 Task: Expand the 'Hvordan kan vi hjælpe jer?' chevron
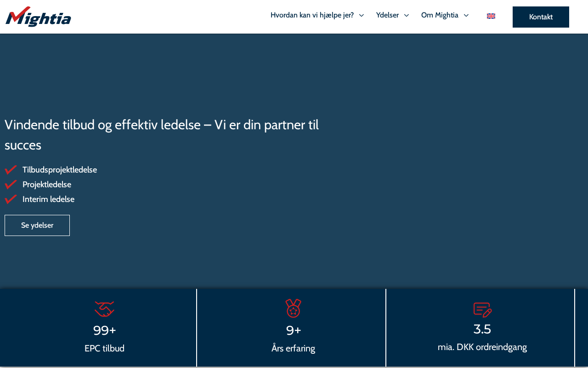362,15
